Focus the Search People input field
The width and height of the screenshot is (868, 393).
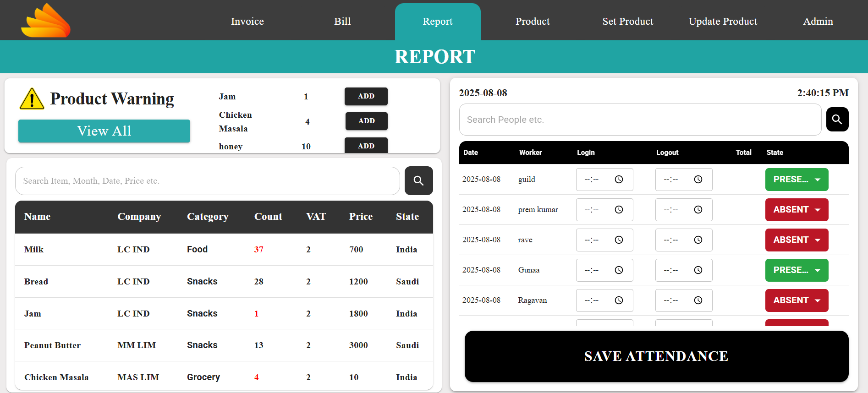pos(640,120)
